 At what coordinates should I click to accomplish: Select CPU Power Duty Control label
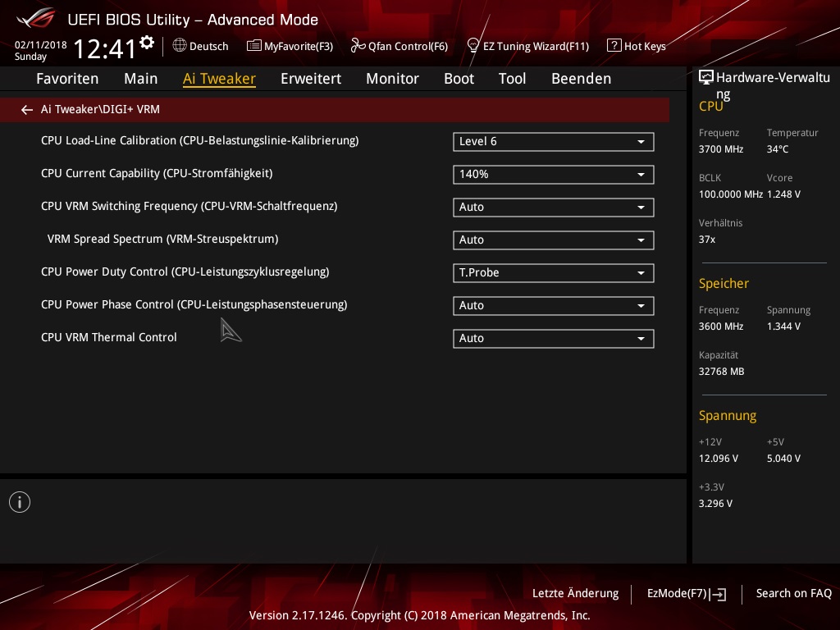pyautogui.click(x=185, y=272)
